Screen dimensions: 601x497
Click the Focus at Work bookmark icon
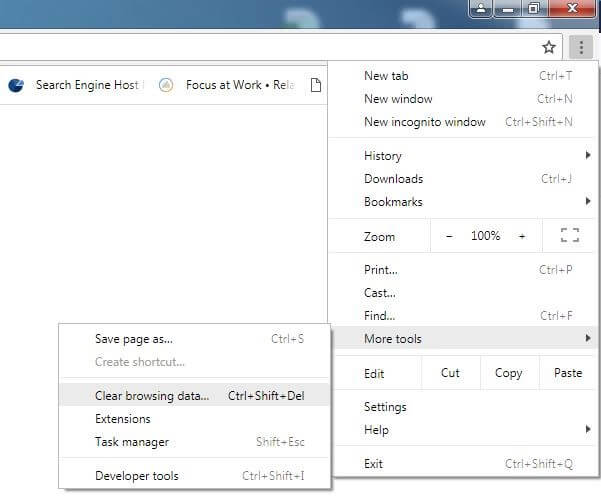click(x=166, y=85)
